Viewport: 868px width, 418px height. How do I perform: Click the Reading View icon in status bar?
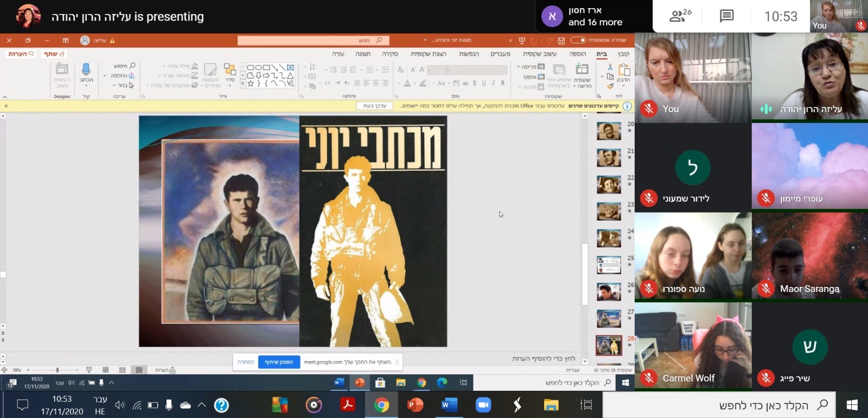105,370
